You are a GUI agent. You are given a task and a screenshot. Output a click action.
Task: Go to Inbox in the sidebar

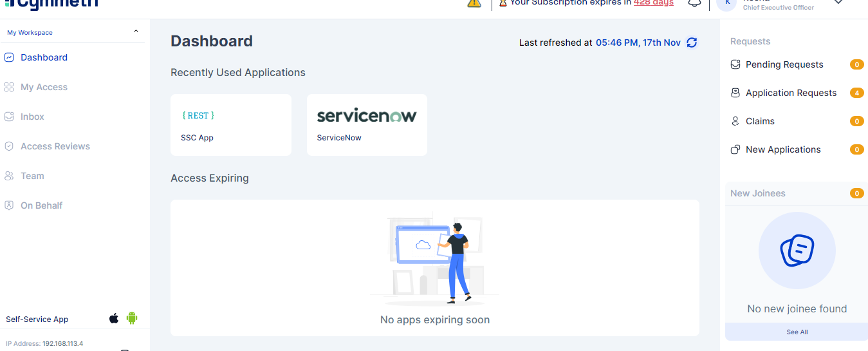pyautogui.click(x=32, y=117)
